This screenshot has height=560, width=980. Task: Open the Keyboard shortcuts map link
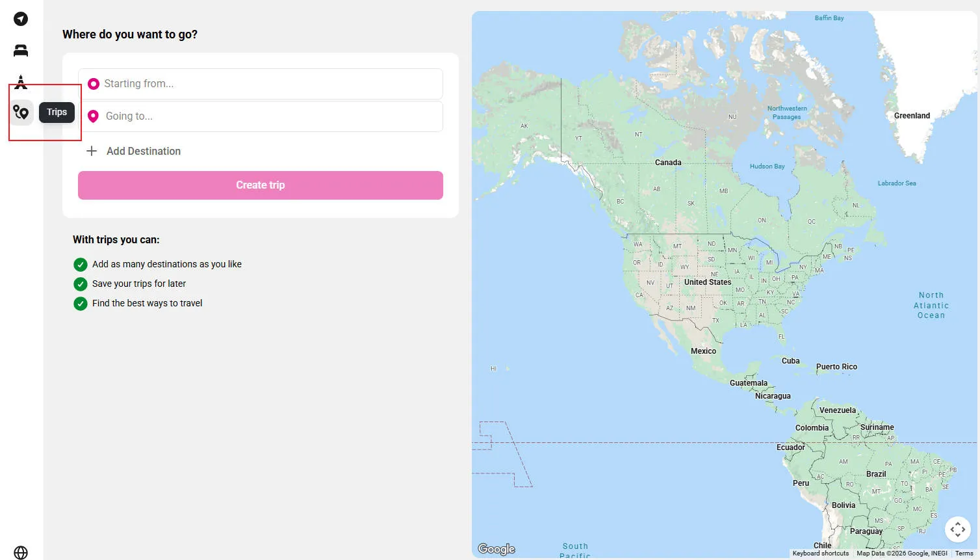click(820, 553)
